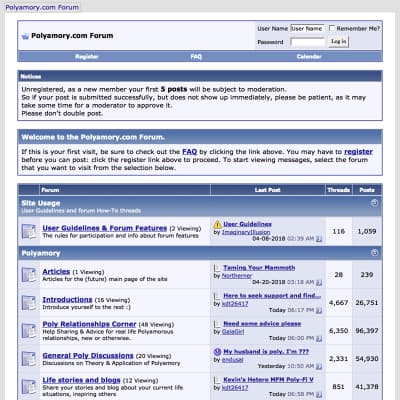The height and width of the screenshot is (400, 400).
Task: Open the User Guidelines last post thread
Action: point(247,224)
